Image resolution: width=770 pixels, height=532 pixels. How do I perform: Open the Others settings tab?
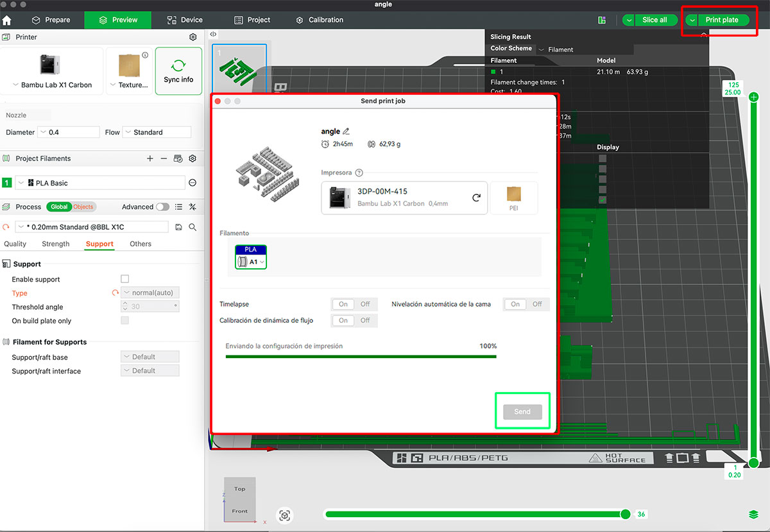point(141,244)
